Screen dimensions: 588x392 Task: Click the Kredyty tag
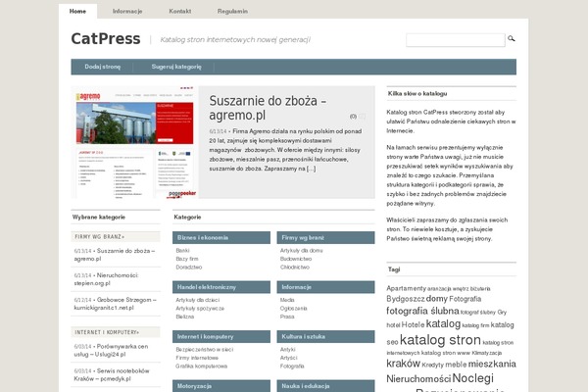(x=432, y=365)
